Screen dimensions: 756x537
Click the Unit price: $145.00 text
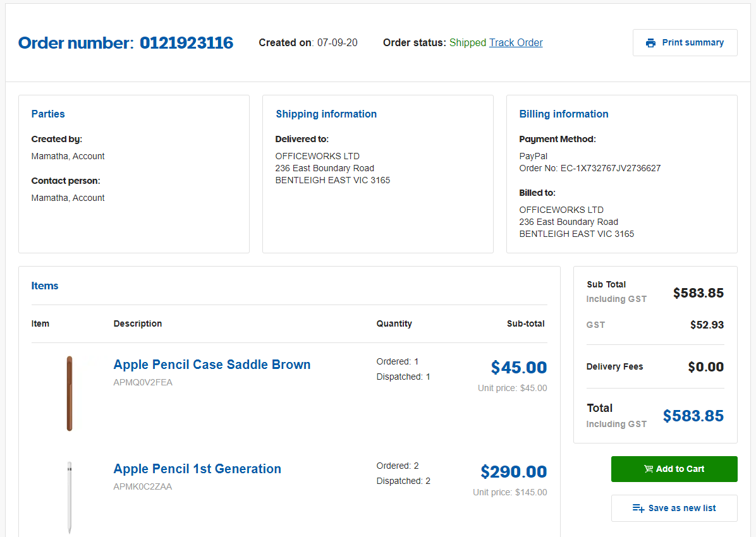tap(510, 492)
